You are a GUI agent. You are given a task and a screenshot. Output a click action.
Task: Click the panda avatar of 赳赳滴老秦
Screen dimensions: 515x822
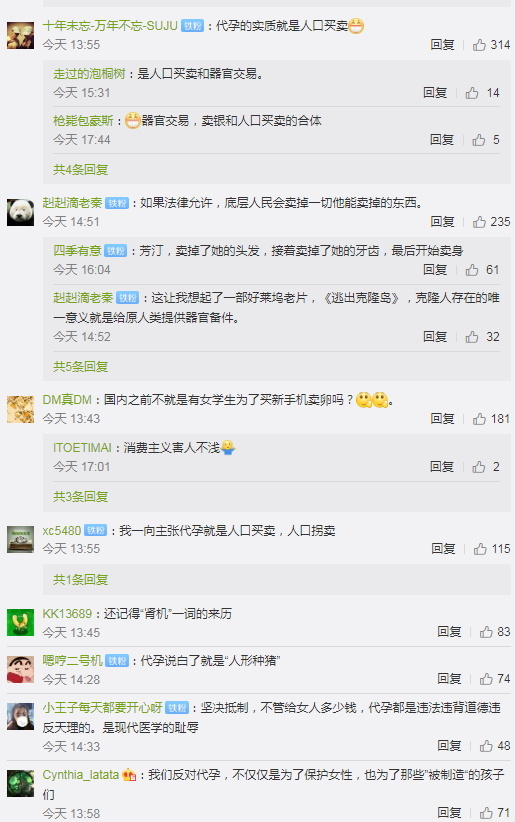coord(20,212)
